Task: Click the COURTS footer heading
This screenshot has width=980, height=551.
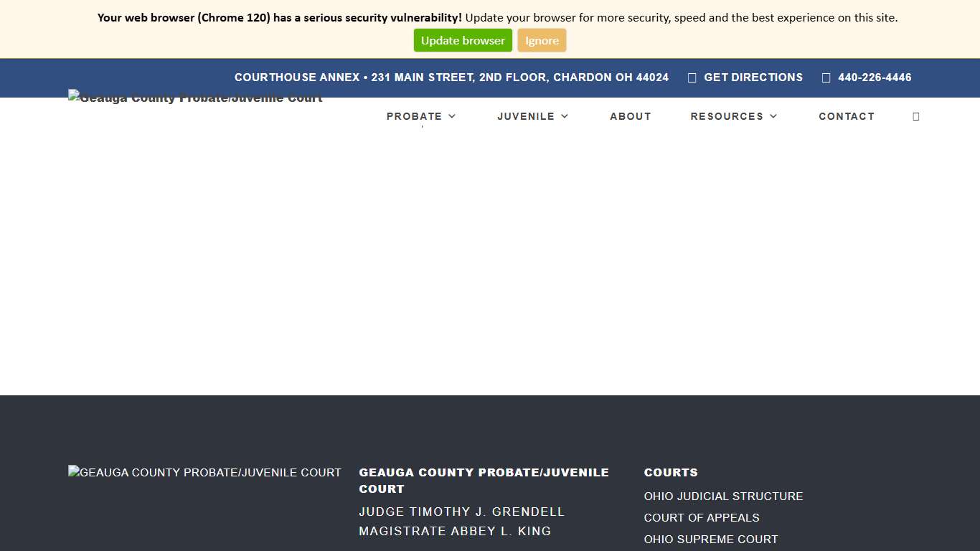Action: point(670,472)
